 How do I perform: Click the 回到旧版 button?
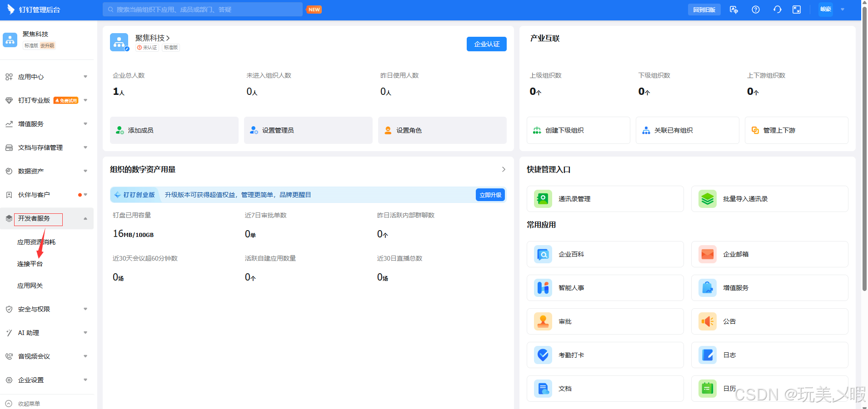click(x=704, y=10)
